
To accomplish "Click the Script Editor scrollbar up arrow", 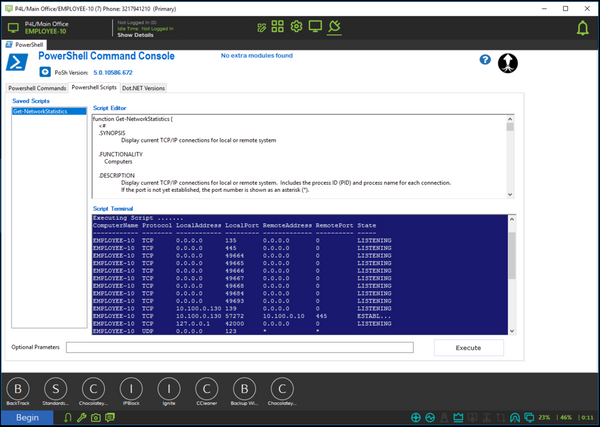I will pyautogui.click(x=510, y=119).
